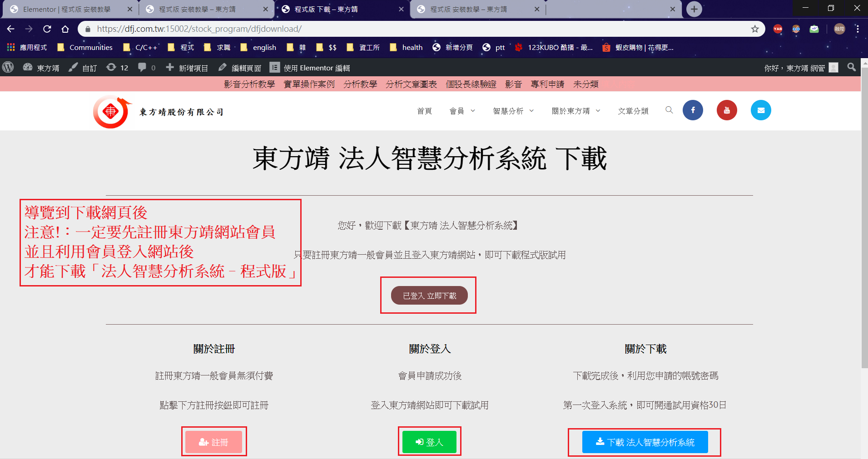Open 個股長線驗證 in the pink menu bar

point(471,84)
